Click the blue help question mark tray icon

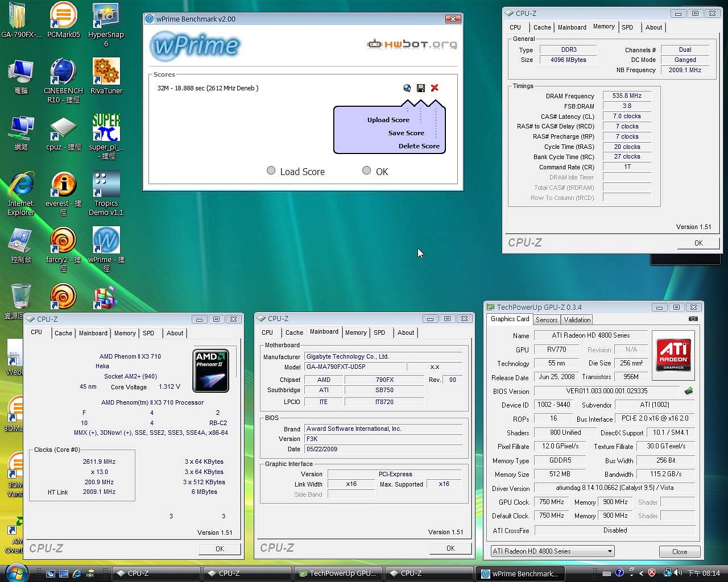[x=619, y=573]
